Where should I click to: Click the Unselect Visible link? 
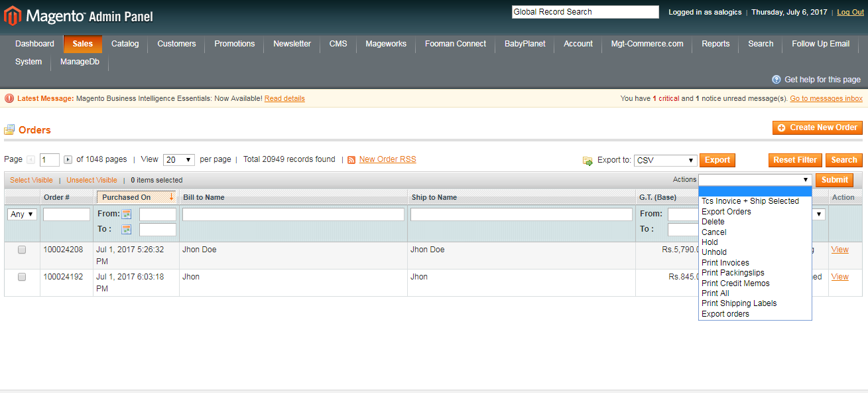coord(92,180)
